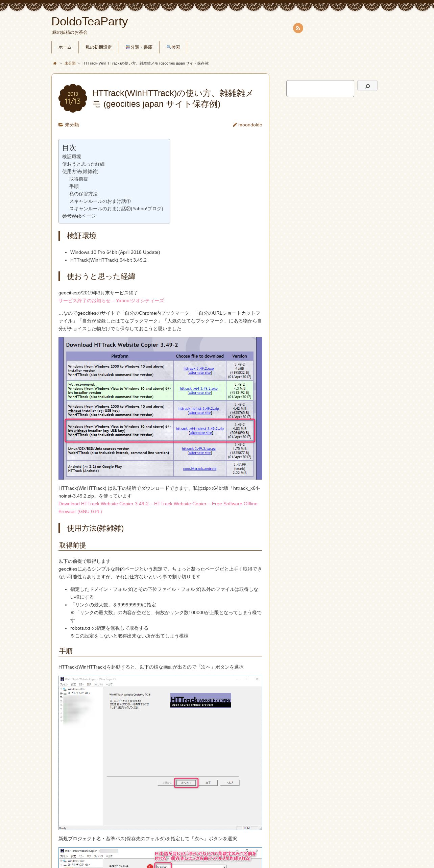Jump to 参考Webページ in contents
The width and height of the screenshot is (434, 868).
79,216
